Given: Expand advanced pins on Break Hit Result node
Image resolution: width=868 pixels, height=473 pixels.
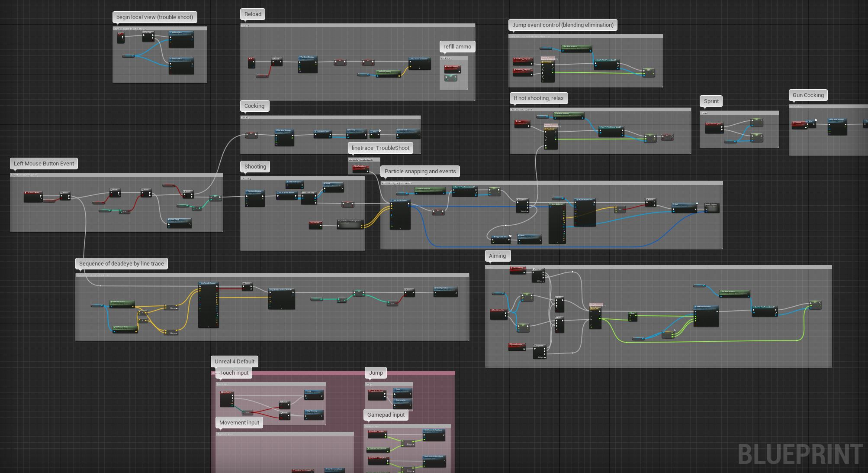Looking at the screenshot, I should point(557,243).
